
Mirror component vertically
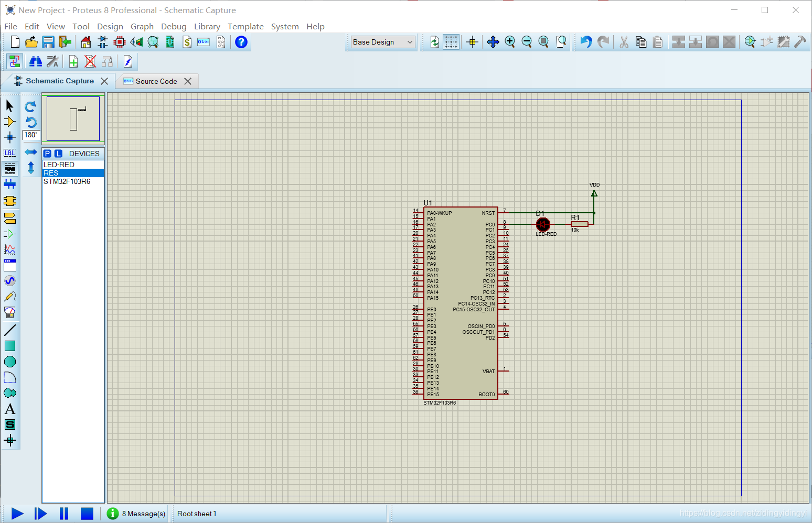30,168
